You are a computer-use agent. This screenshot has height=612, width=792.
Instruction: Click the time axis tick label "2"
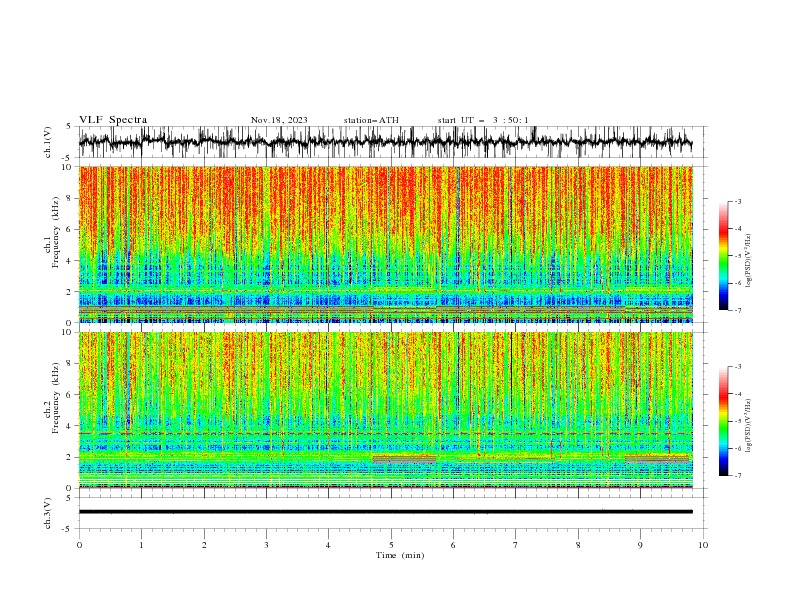point(204,545)
